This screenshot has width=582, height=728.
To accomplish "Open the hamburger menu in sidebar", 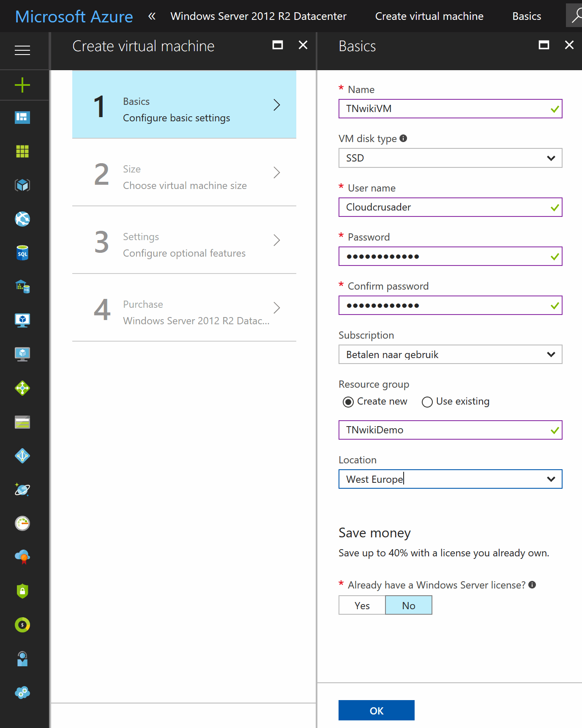I will (x=22, y=50).
